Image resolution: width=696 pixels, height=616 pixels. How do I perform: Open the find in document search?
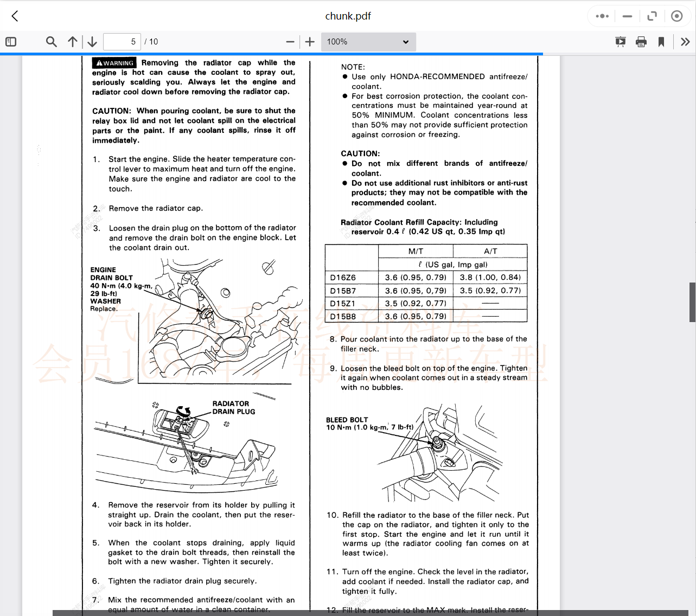52,42
